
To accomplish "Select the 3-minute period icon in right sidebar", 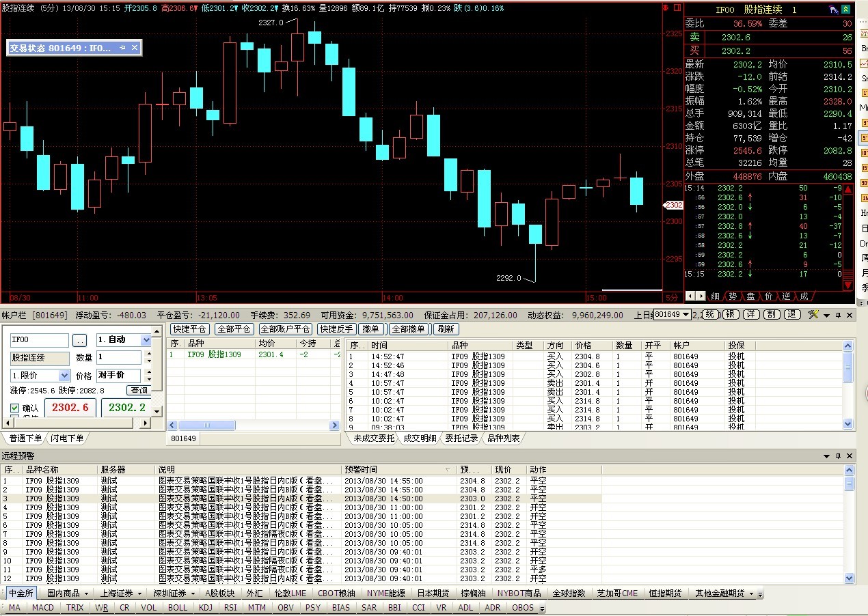I will pos(863,123).
